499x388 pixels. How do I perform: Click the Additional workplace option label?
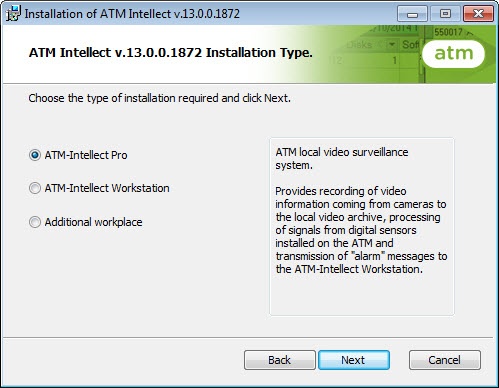coord(93,222)
